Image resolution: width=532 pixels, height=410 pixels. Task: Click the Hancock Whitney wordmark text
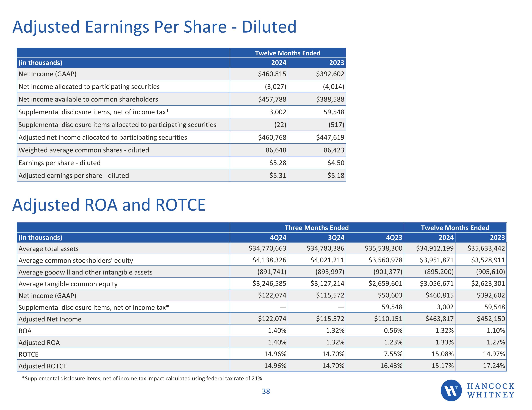(x=491, y=391)
